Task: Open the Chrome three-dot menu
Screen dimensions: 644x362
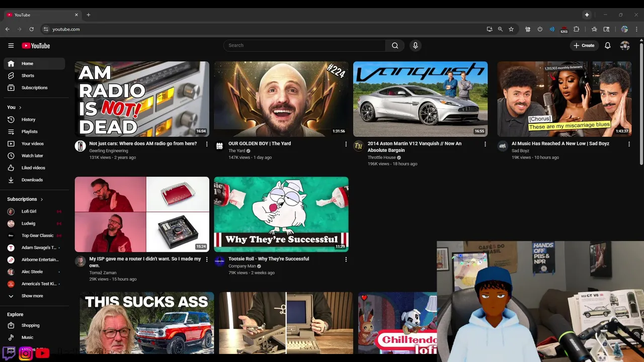Action: tap(636, 29)
